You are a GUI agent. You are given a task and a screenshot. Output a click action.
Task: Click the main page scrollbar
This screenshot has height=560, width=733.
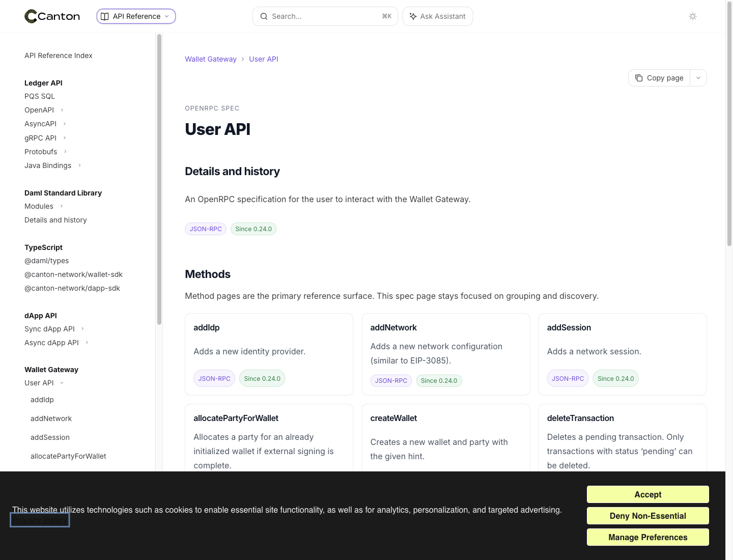click(x=729, y=125)
